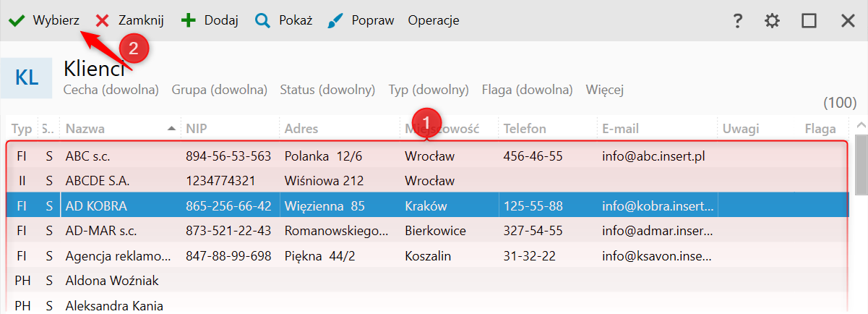Click the magnifier Pokaż icon
868x314 pixels.
click(x=262, y=21)
